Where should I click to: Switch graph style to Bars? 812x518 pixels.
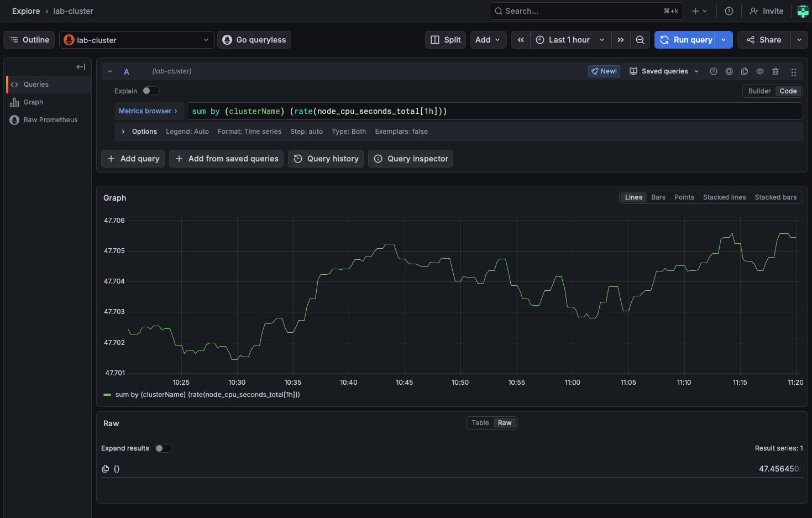[x=658, y=197]
